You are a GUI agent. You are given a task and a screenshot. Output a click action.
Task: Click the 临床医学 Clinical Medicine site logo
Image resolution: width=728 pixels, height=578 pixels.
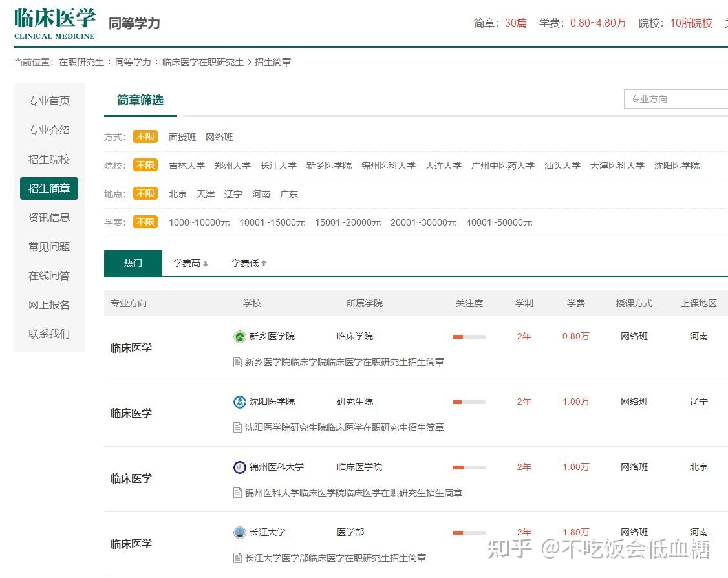55,23
